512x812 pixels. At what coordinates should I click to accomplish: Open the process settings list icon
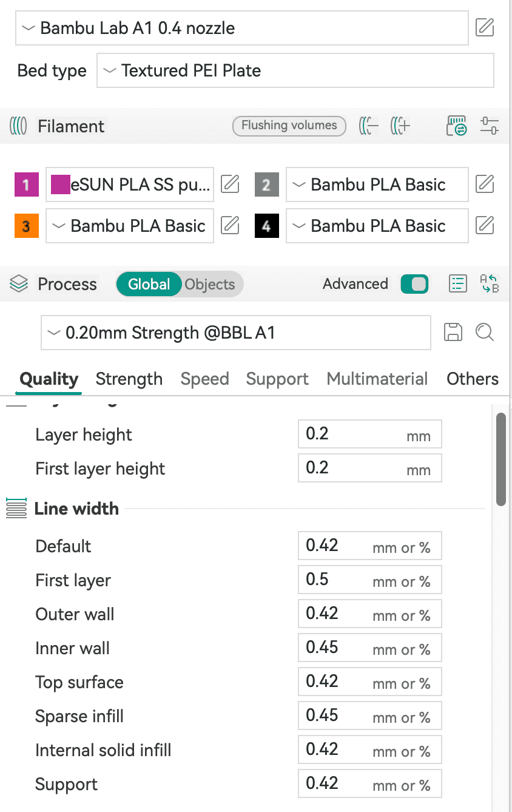click(x=457, y=284)
